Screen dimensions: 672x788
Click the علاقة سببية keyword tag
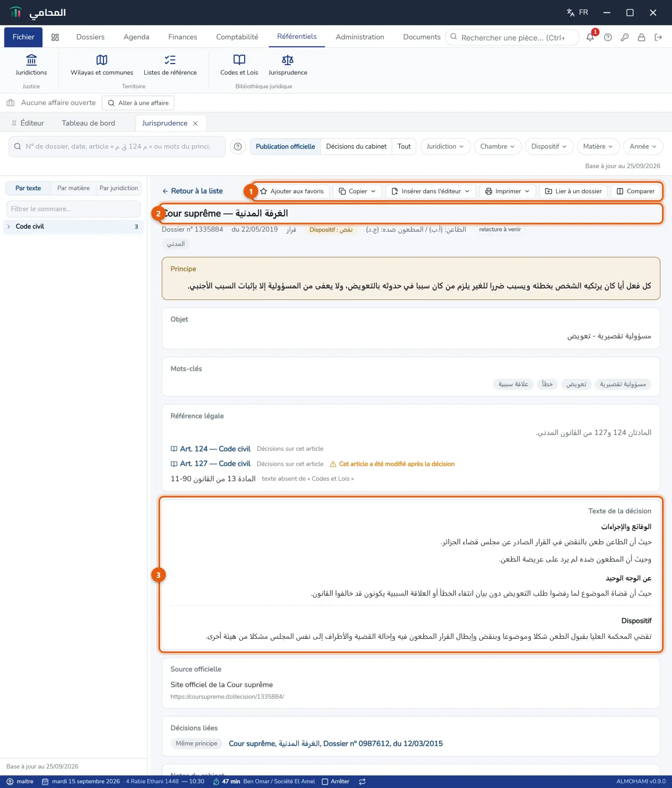[513, 384]
